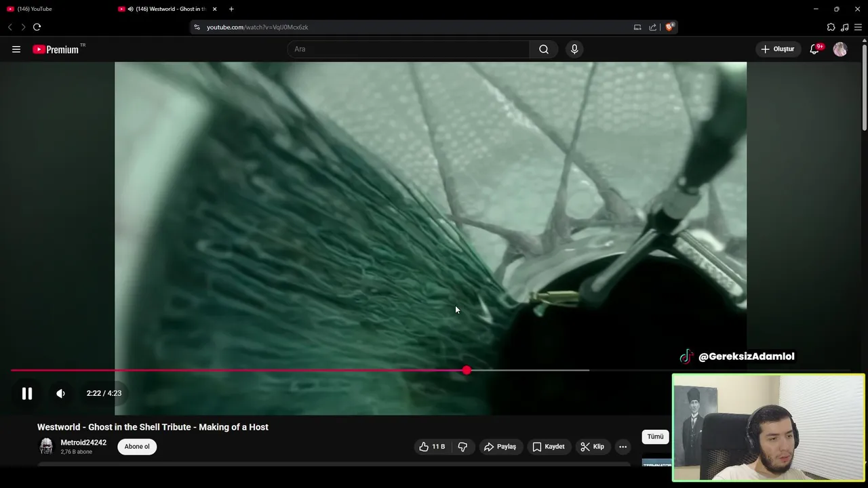Open the Metroid24242 channel name link
This screenshot has height=488, width=868.
pyautogui.click(x=83, y=443)
